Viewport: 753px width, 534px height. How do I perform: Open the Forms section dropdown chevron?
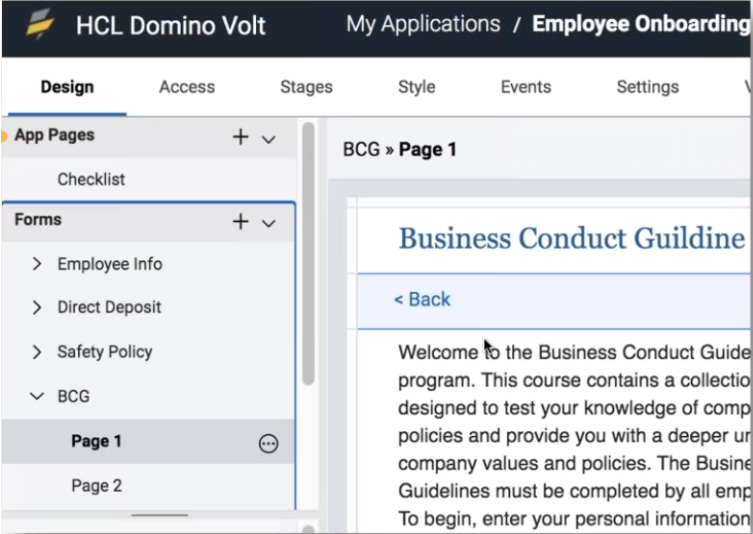tap(268, 224)
